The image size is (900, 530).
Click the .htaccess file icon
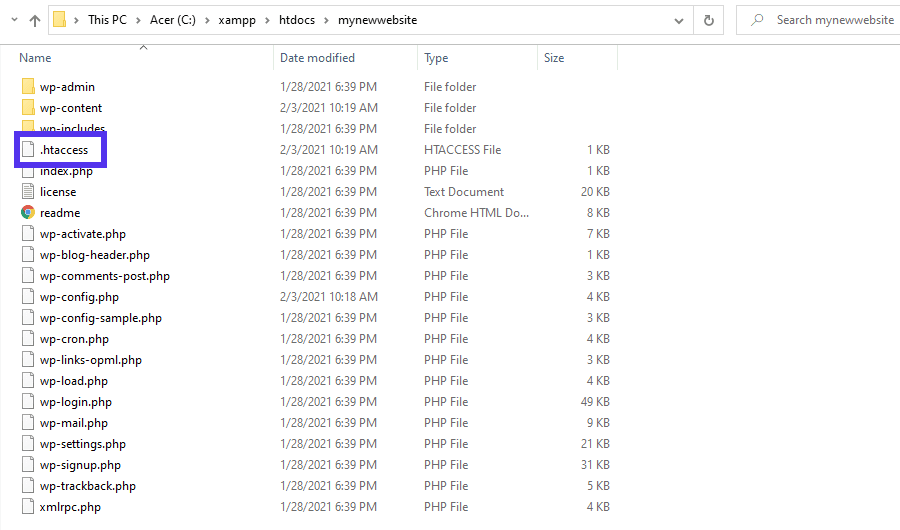[x=28, y=150]
